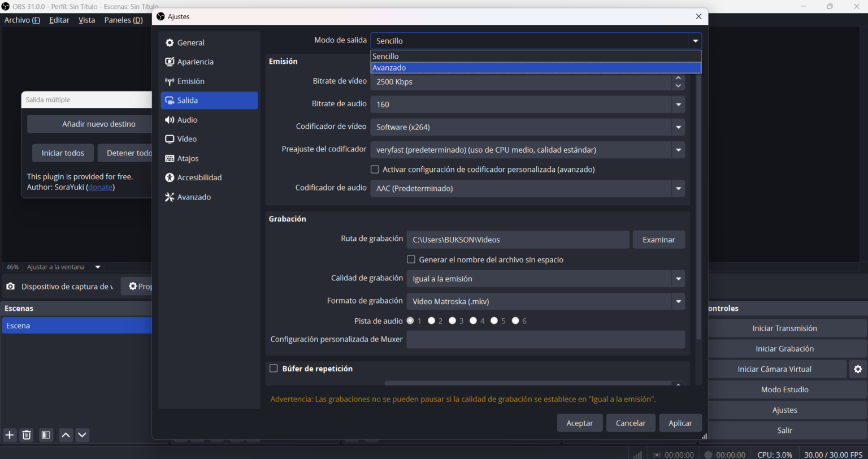The height and width of the screenshot is (459, 868).
Task: Move scene up with arrow icon
Action: (x=66, y=435)
